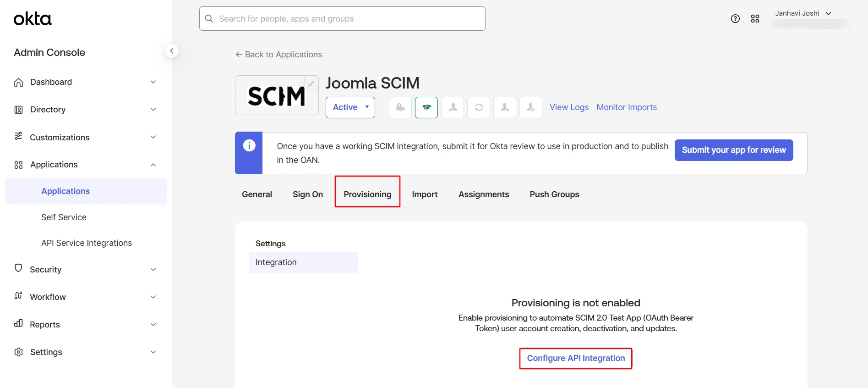Go Back to Applications
The height and width of the screenshot is (388, 868).
coord(278,55)
